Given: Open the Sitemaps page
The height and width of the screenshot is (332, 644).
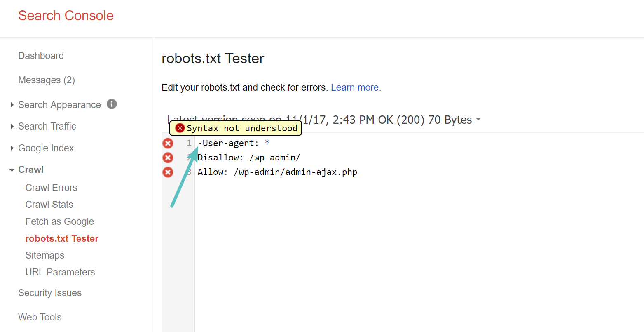Looking at the screenshot, I should [45, 255].
